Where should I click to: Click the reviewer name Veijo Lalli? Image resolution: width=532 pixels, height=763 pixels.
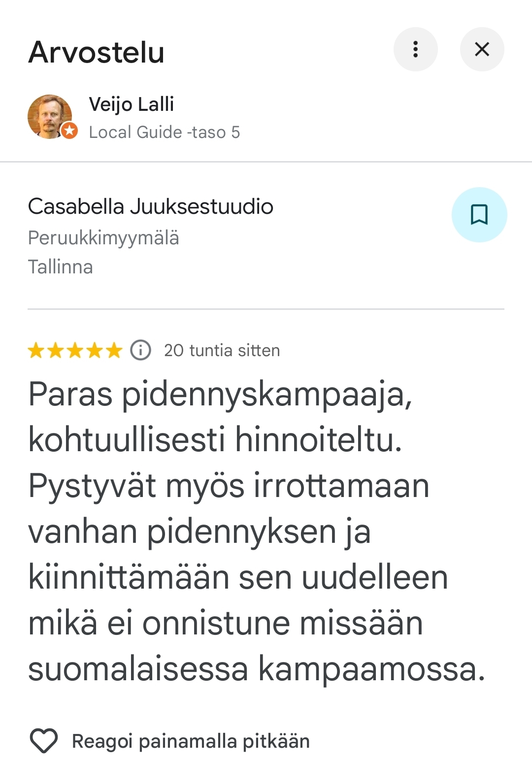tap(131, 104)
